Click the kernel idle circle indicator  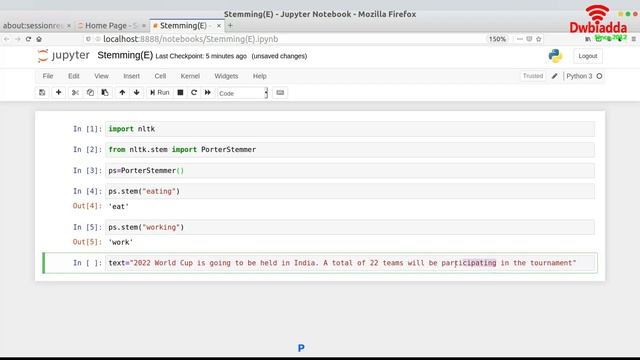point(599,76)
